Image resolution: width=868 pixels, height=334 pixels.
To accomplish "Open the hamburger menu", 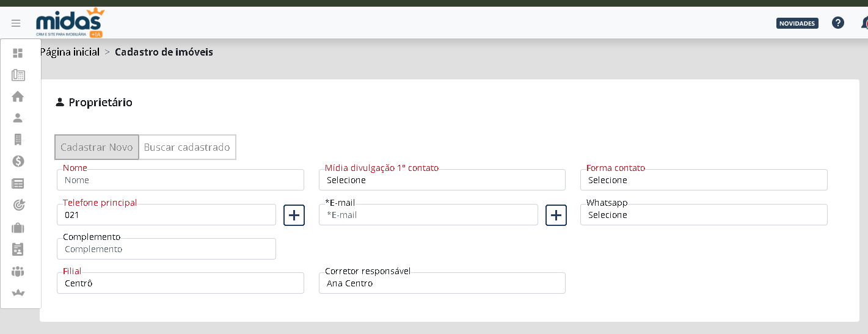I will pyautogui.click(x=16, y=23).
